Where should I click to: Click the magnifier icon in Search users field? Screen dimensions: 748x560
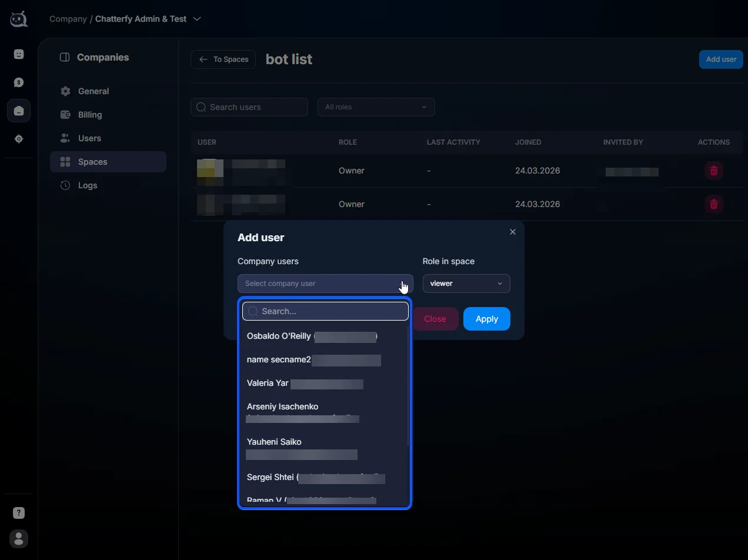201,107
